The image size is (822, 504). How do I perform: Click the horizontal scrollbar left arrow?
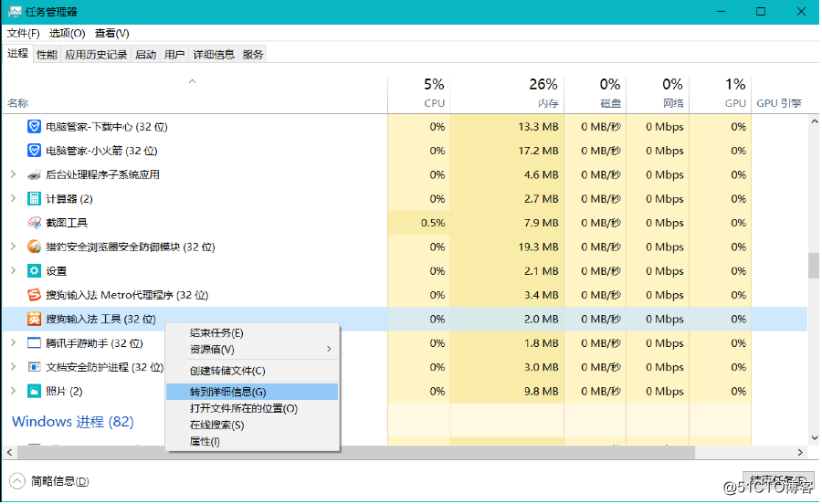tap(9, 452)
